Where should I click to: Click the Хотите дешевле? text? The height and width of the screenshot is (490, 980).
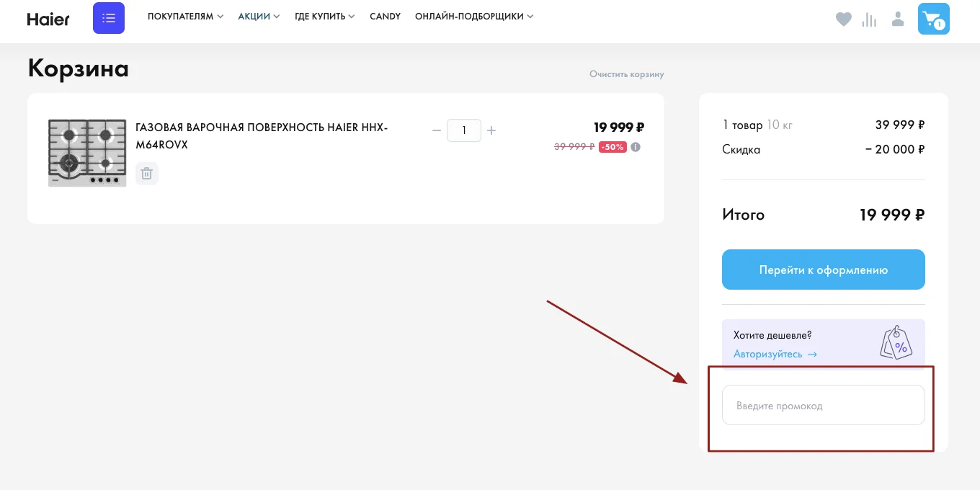772,335
